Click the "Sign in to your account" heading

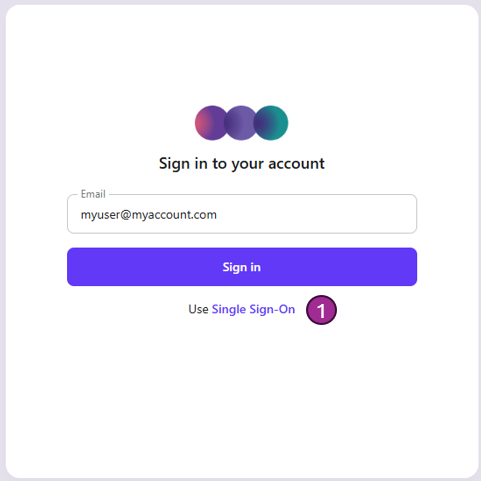242,164
